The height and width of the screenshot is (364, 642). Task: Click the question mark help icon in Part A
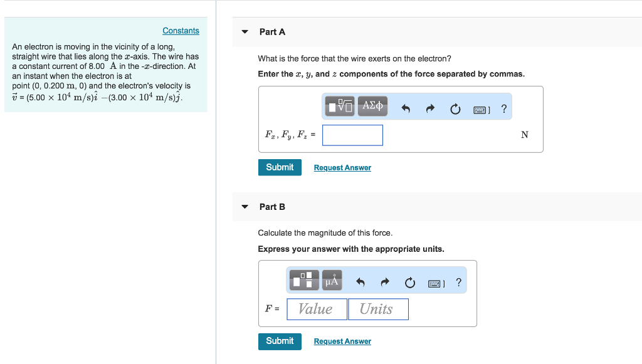503,108
